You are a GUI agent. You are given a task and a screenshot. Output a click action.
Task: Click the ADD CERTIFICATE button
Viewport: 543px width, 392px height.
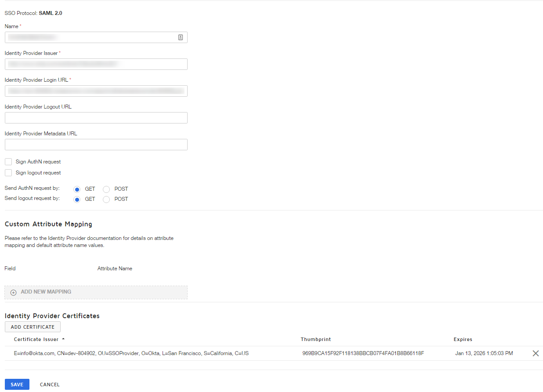tap(33, 327)
